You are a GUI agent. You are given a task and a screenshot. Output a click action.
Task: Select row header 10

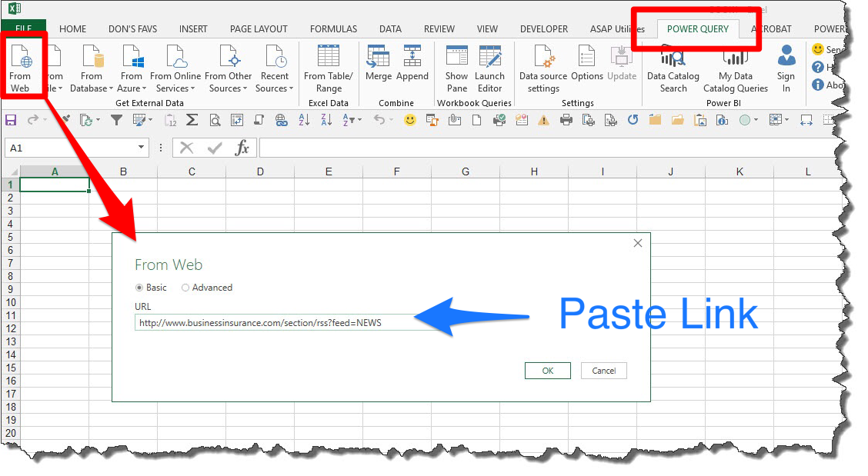(x=11, y=302)
